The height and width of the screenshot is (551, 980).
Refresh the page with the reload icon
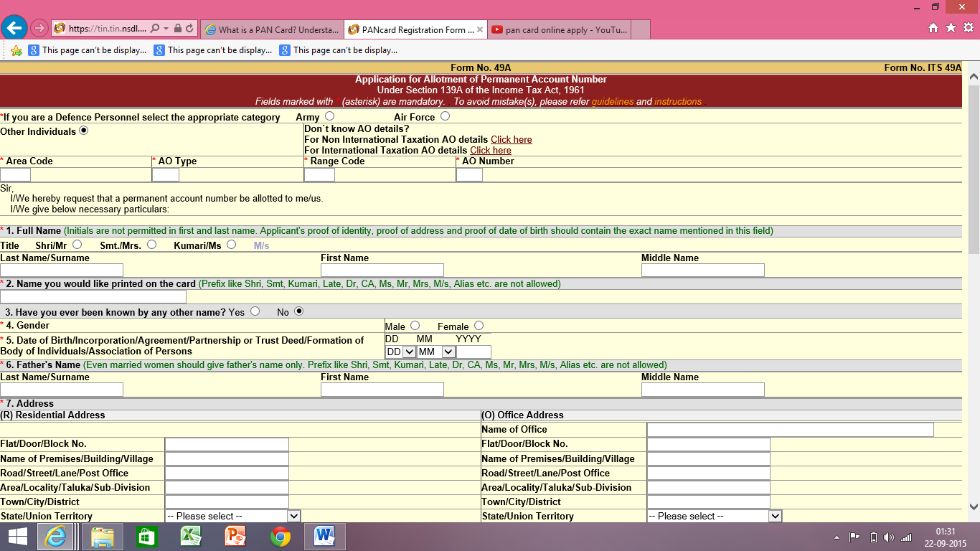coord(189,29)
